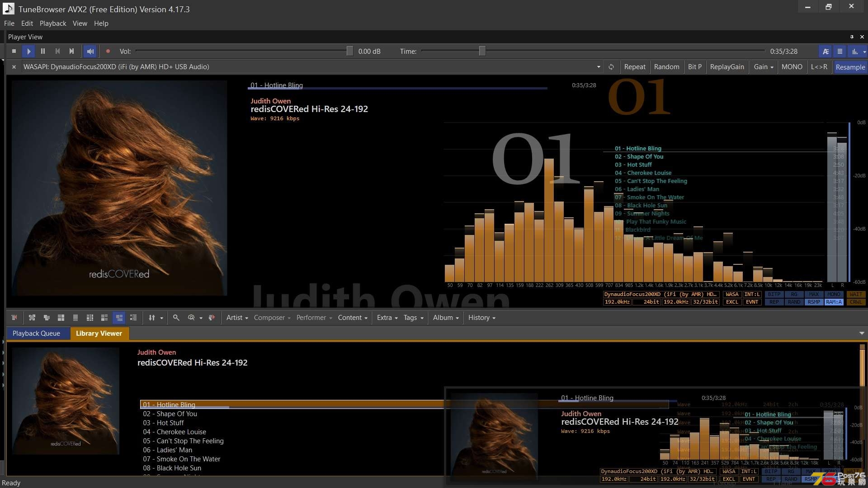Toggle Repeat mode
This screenshot has width=868, height=488.
point(635,67)
